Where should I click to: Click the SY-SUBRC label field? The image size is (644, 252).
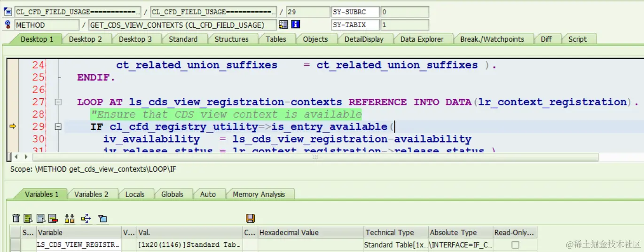[355, 12]
